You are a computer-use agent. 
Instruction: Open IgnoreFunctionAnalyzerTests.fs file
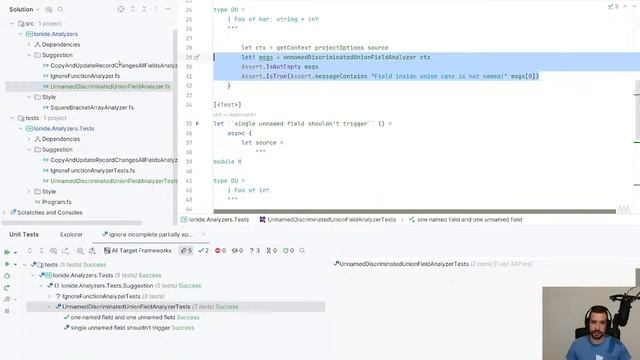click(x=92, y=171)
